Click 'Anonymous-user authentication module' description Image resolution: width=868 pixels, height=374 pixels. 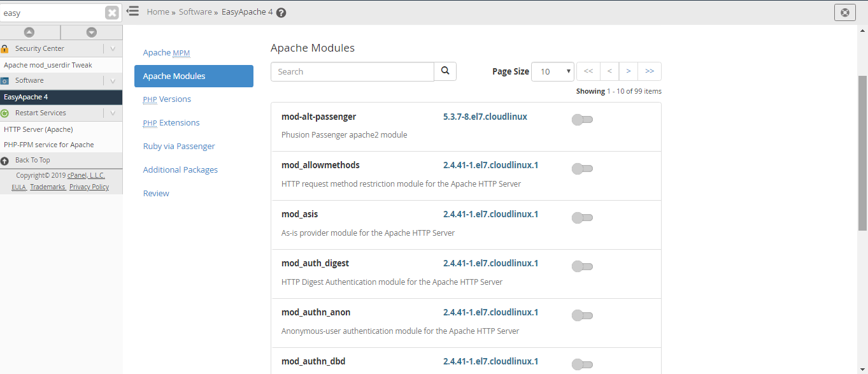[x=400, y=331]
